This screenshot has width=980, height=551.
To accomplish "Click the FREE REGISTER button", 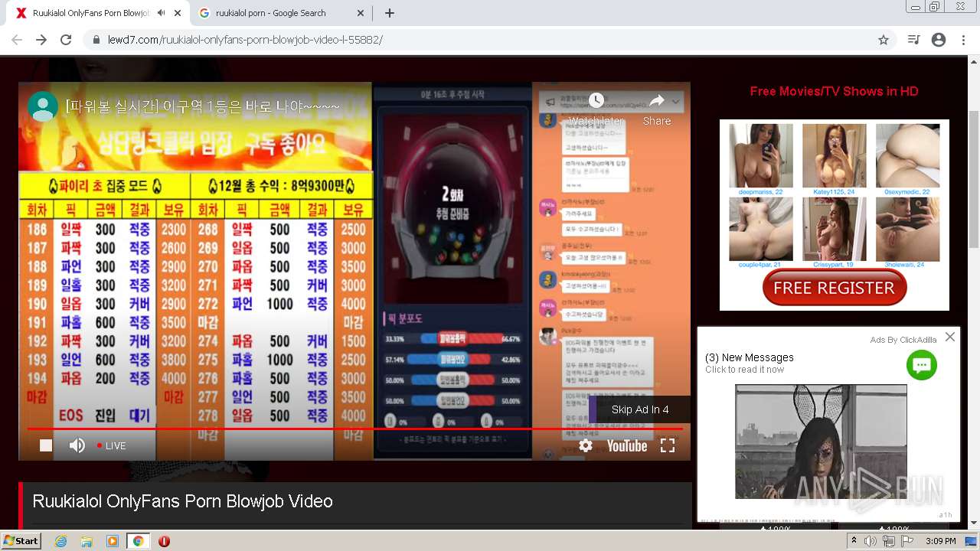I will (835, 288).
